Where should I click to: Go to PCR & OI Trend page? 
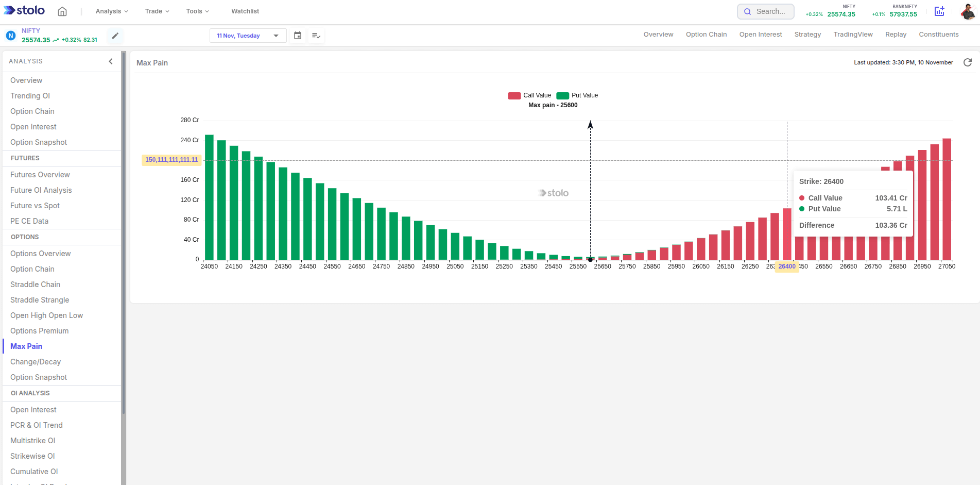(x=37, y=425)
